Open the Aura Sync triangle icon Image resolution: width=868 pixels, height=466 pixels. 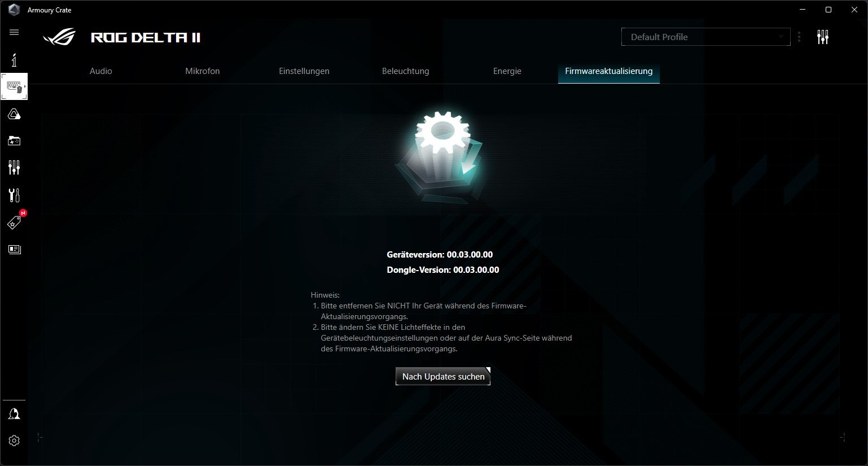click(x=14, y=115)
